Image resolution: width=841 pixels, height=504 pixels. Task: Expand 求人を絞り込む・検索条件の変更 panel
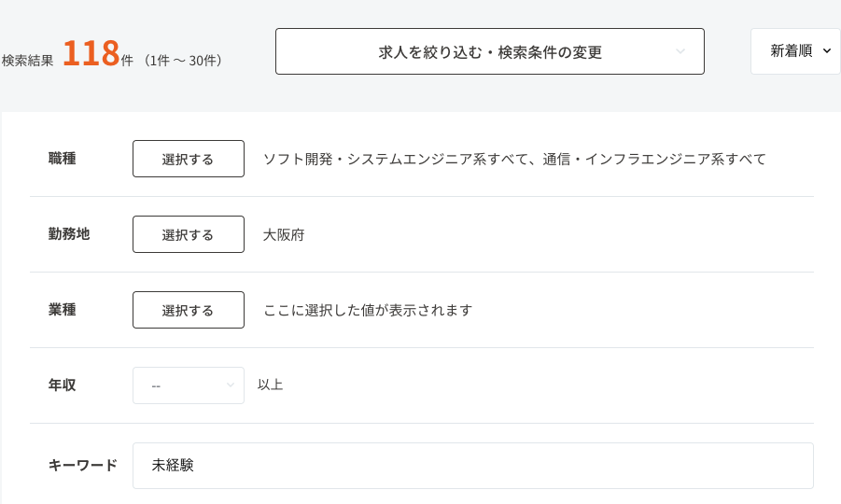click(x=489, y=51)
